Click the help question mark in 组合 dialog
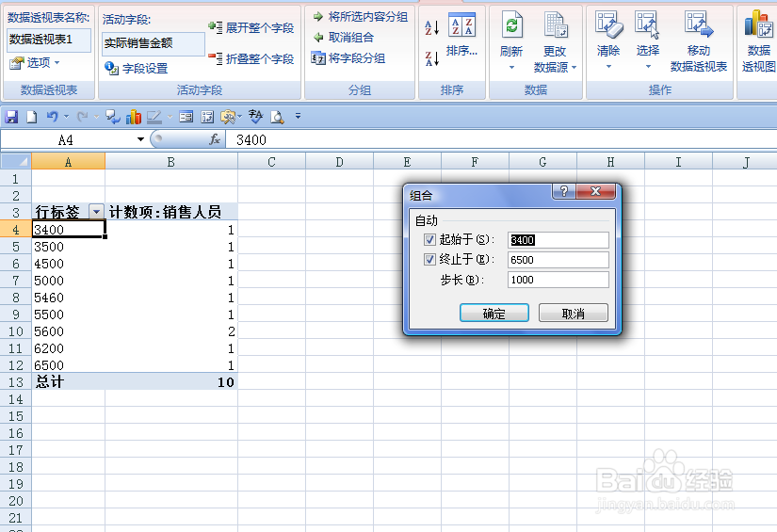The image size is (777, 532). pos(564,191)
